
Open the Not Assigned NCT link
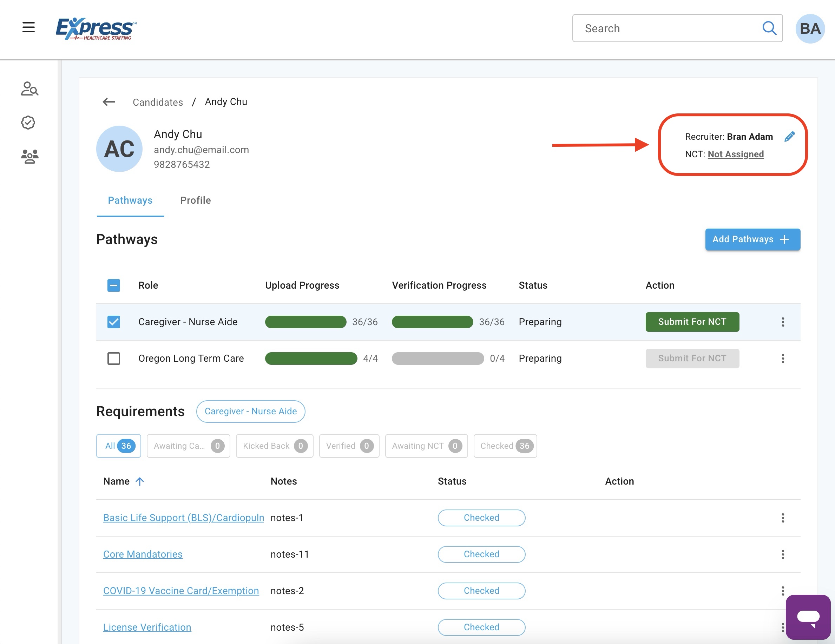pos(735,154)
